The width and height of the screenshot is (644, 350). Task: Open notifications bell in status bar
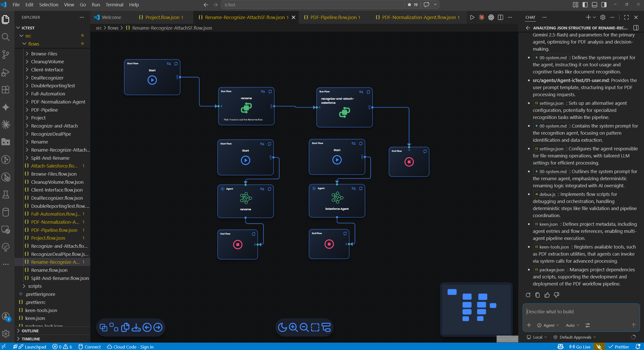[638, 347]
